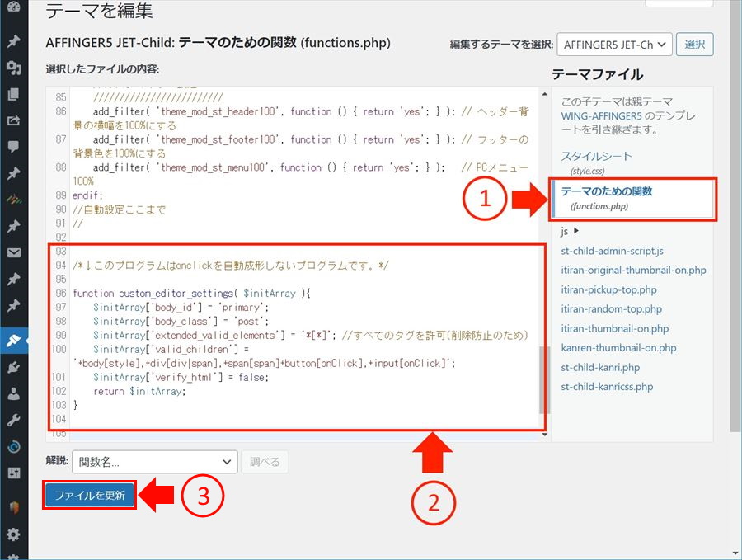Image resolution: width=742 pixels, height=560 pixels.
Task: Open the Settings sliders icon in sidebar
Action: point(13,473)
